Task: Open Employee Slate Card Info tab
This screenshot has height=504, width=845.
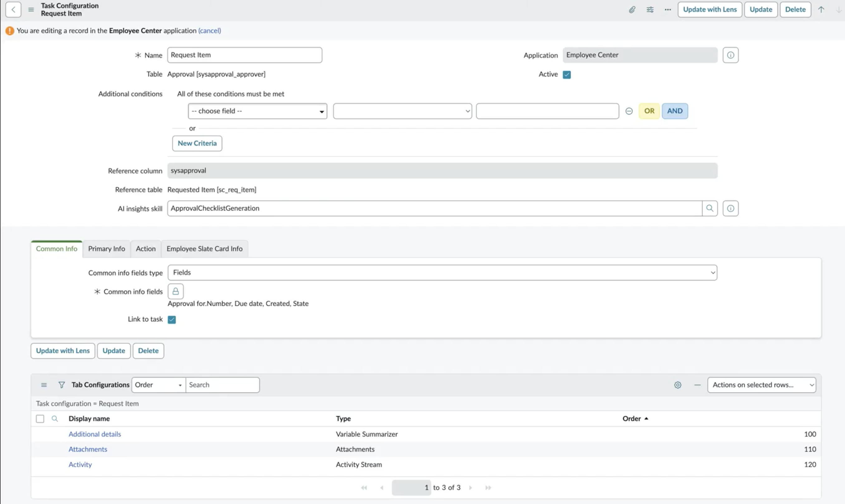Action: point(204,249)
